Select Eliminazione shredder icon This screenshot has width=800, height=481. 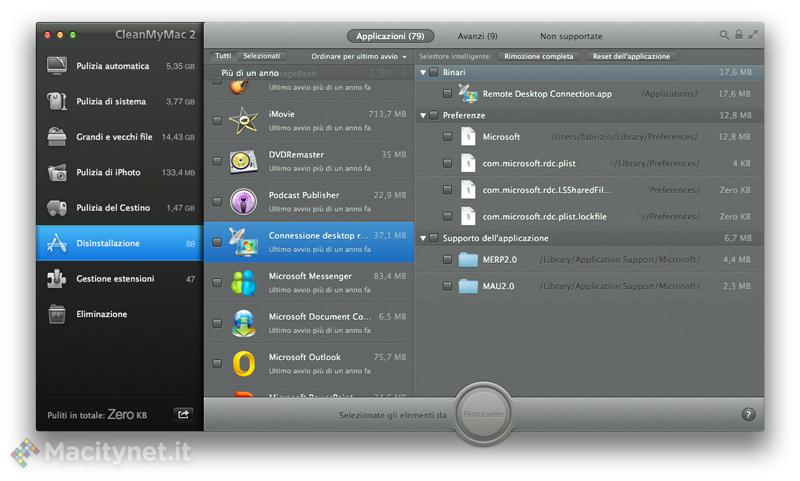57,314
